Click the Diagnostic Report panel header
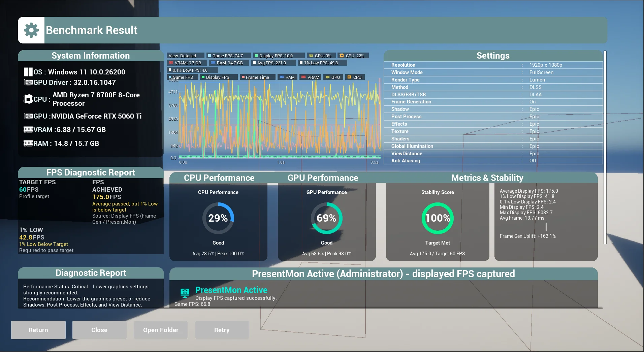 pyautogui.click(x=91, y=273)
